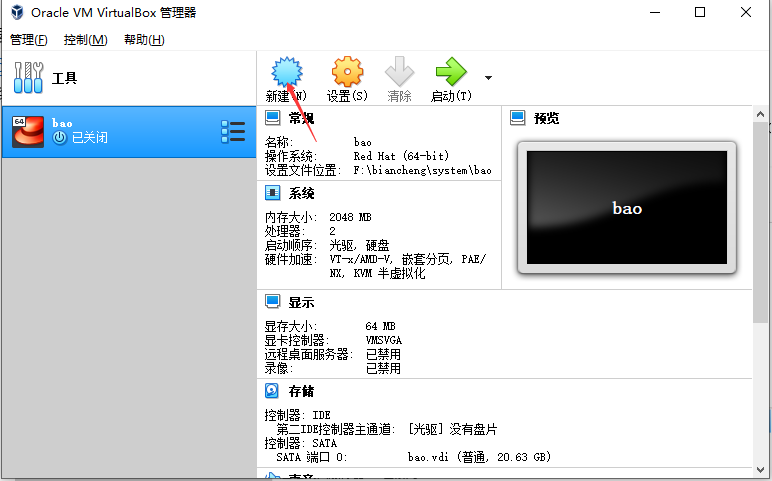The width and height of the screenshot is (772, 481).
Task: Click the bao preview thumbnail
Action: click(x=627, y=207)
